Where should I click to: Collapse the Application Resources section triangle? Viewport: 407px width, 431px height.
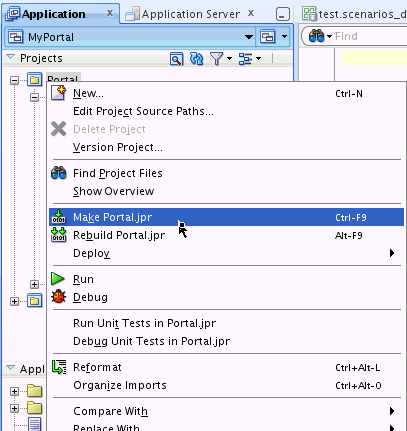(x=11, y=368)
